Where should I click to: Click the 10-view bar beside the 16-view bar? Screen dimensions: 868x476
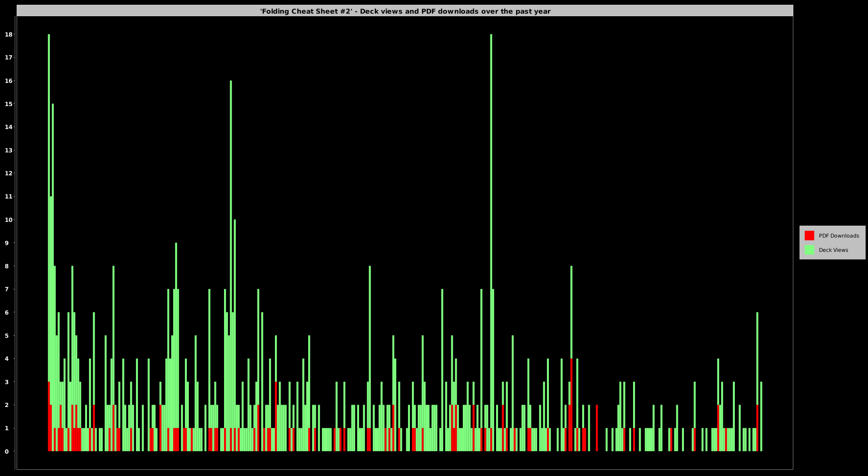point(234,324)
